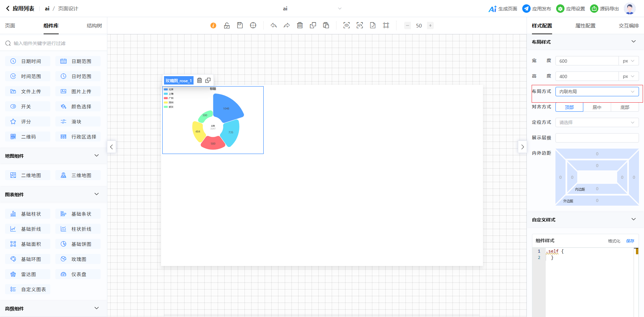Click the orange info icon in toolbar
Image resolution: width=644 pixels, height=317 pixels.
[x=213, y=25]
